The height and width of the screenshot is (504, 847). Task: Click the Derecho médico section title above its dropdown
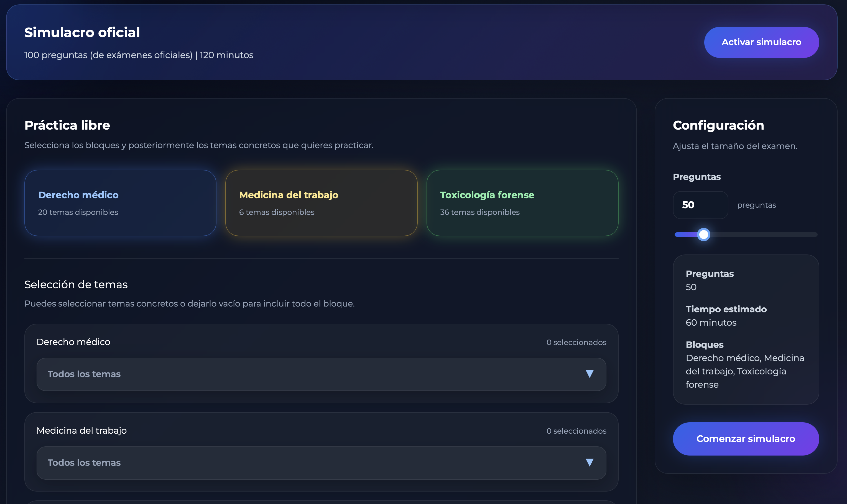[x=73, y=342]
